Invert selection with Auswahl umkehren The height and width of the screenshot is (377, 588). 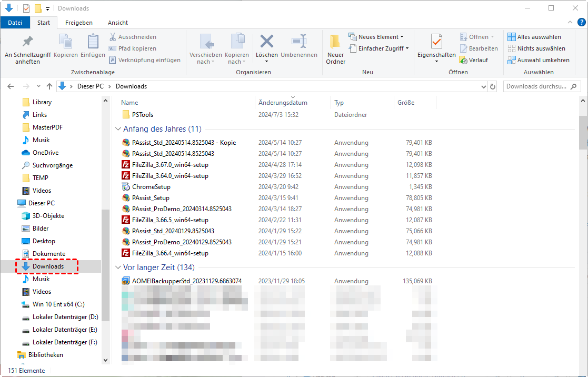539,60
